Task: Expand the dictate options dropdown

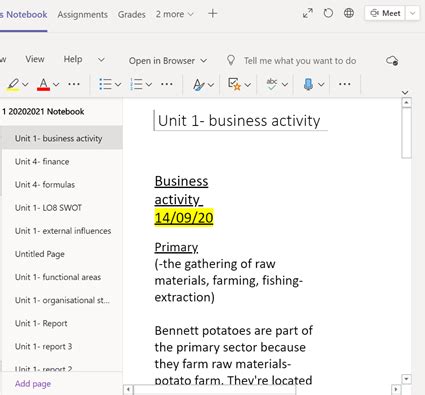Action: (321, 85)
